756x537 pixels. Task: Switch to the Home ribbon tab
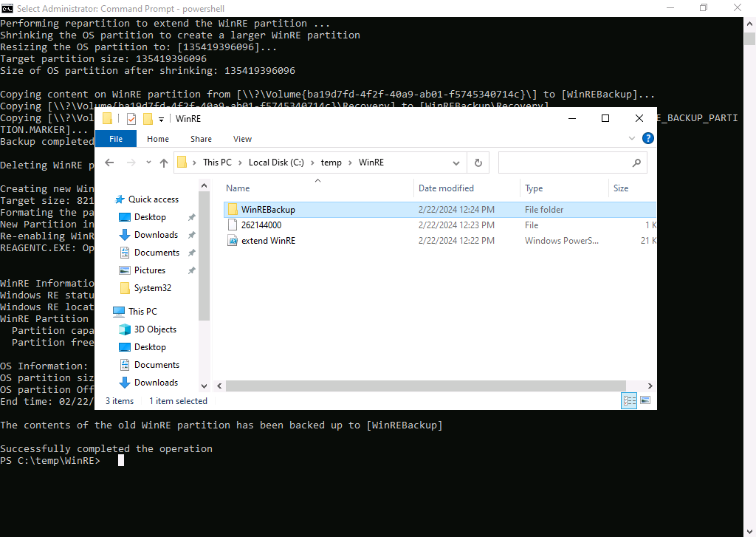click(158, 139)
